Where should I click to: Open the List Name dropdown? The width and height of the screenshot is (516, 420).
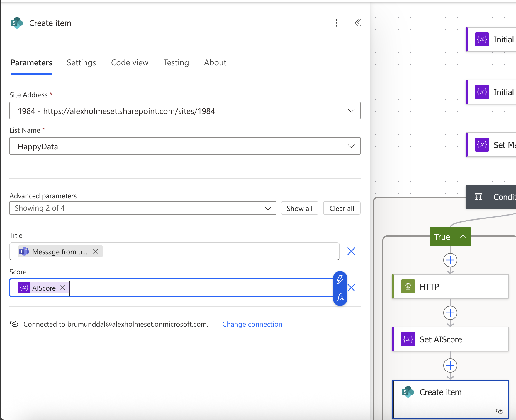[351, 146]
